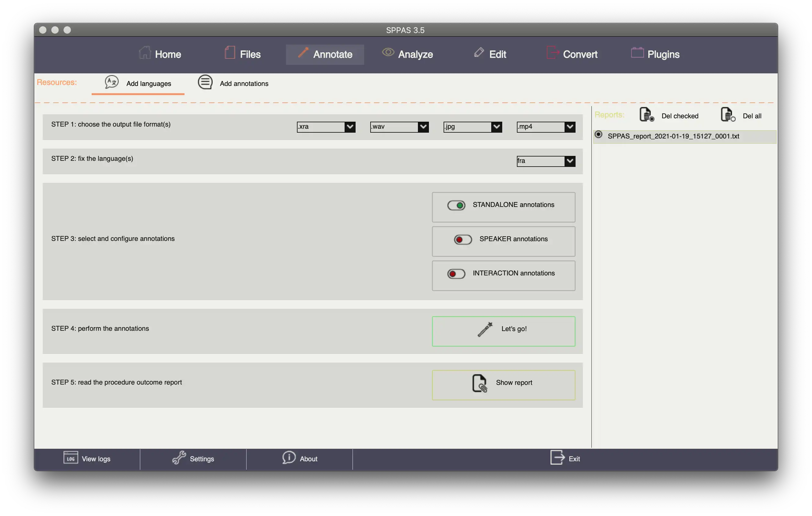Open View logs from the bottom bar
This screenshot has height=516, width=812.
pos(87,458)
